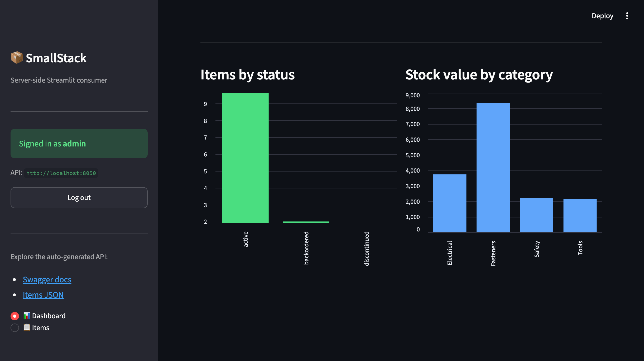Open the Swagger docs link
The height and width of the screenshot is (361, 644).
pyautogui.click(x=47, y=279)
